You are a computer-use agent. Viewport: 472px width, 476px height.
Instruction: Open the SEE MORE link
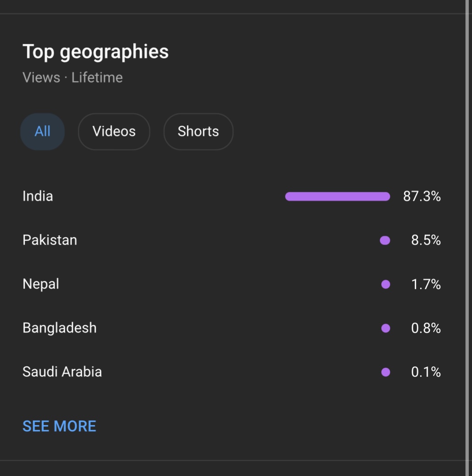(59, 426)
